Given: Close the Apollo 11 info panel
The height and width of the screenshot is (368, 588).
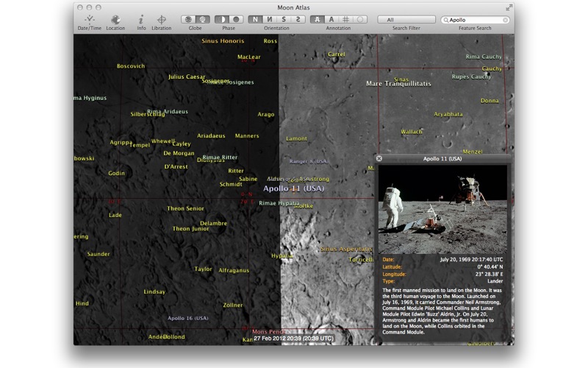Looking at the screenshot, I should [379, 158].
